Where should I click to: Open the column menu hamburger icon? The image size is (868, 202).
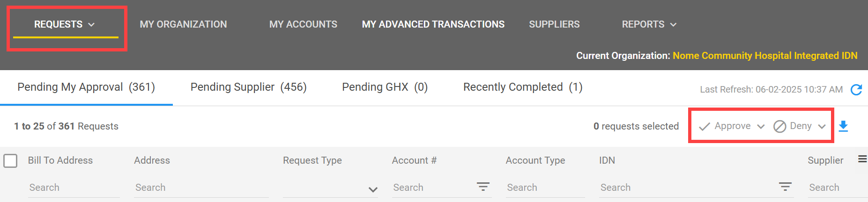pyautogui.click(x=862, y=159)
